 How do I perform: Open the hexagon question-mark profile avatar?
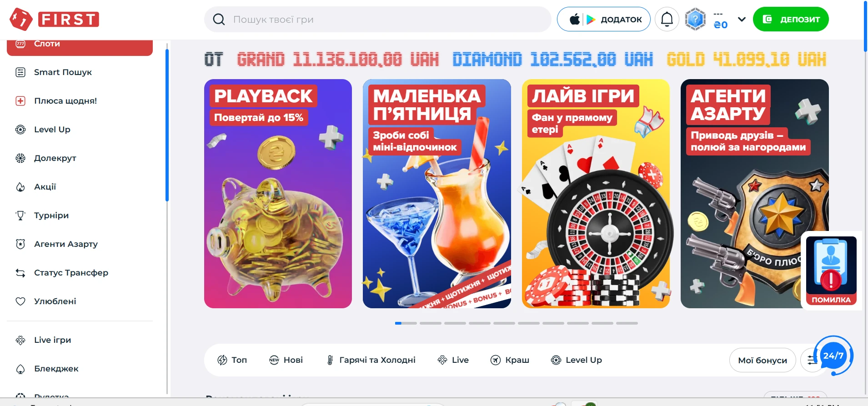coord(695,19)
